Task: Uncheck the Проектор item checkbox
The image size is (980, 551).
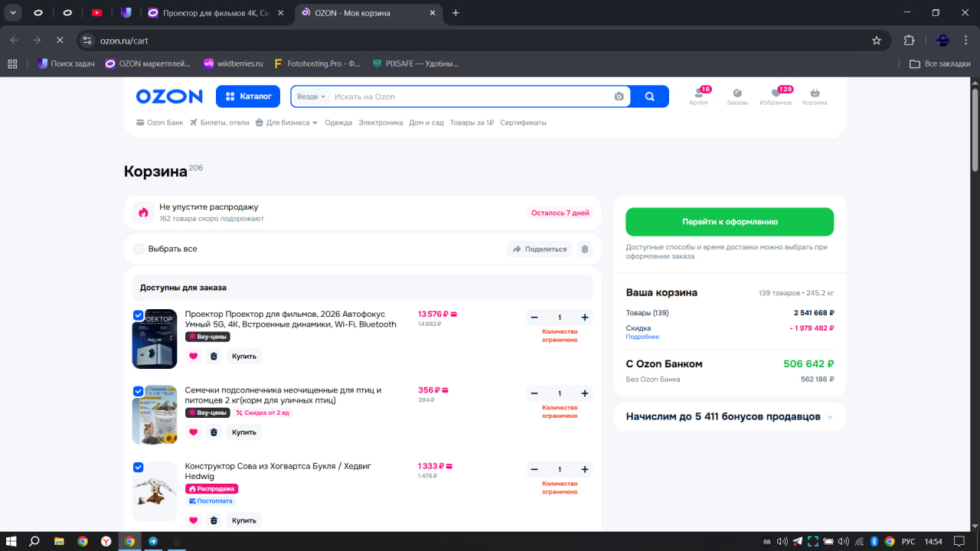Action: click(x=139, y=315)
